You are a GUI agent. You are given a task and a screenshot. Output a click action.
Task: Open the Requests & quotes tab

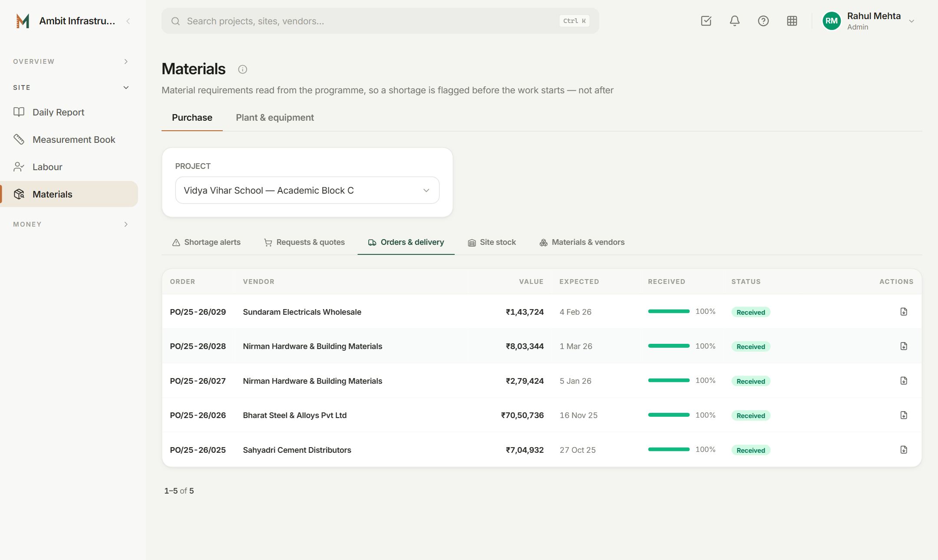pos(304,242)
